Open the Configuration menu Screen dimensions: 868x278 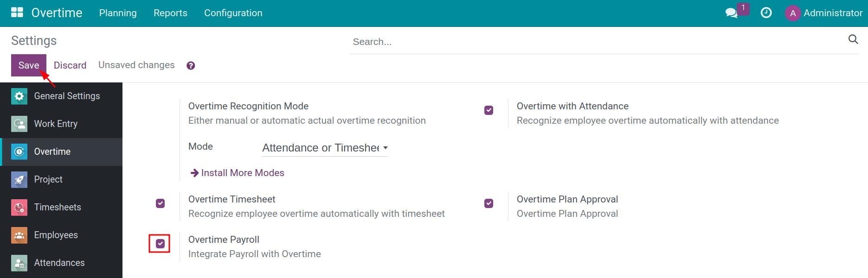click(x=233, y=13)
